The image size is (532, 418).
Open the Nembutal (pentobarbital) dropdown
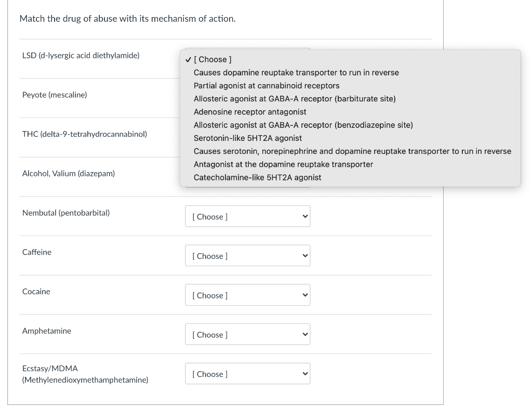pos(247,216)
